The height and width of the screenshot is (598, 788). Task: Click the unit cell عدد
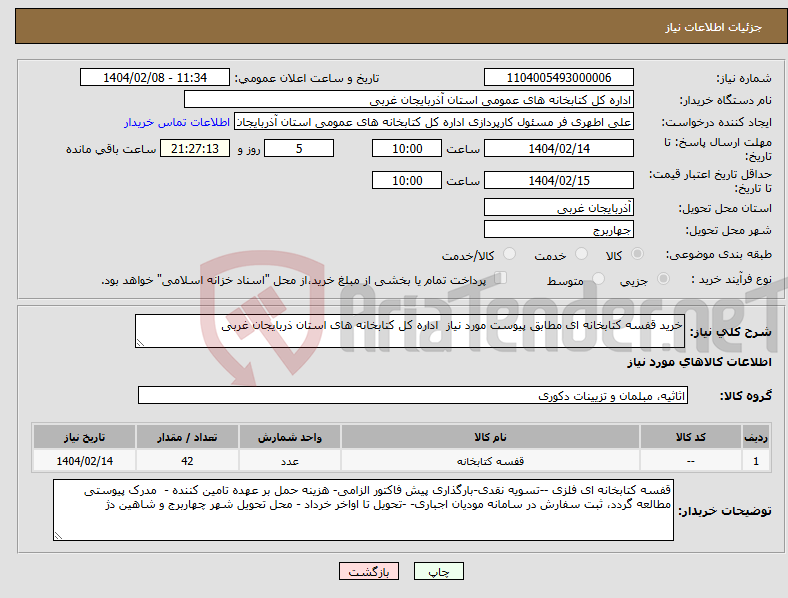point(289,461)
